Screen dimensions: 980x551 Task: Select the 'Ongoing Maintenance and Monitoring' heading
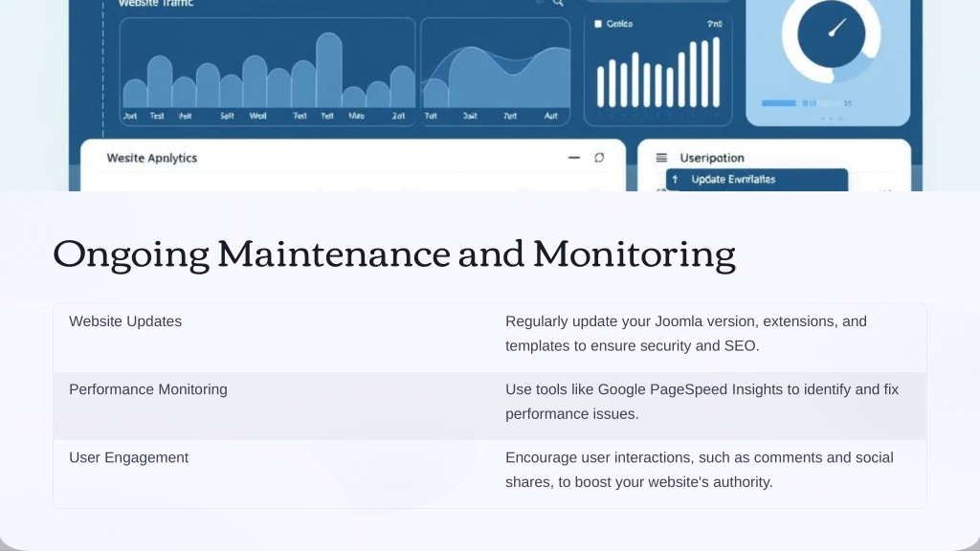tap(394, 254)
